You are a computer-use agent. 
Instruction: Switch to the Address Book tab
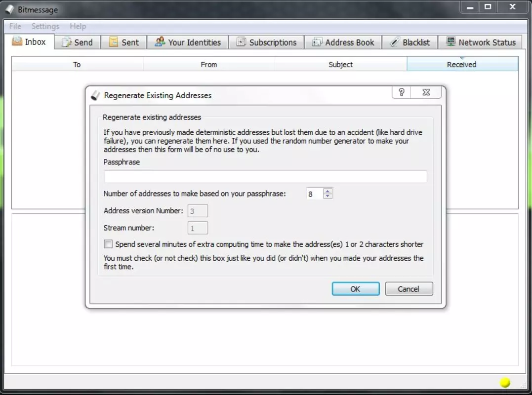pos(343,42)
